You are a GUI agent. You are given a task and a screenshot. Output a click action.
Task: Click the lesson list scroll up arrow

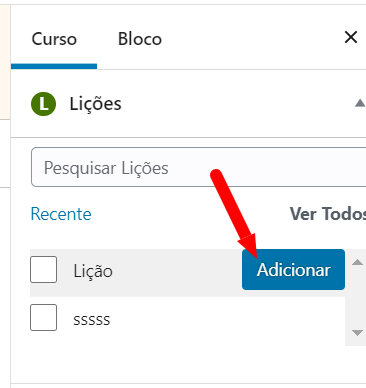357,262
